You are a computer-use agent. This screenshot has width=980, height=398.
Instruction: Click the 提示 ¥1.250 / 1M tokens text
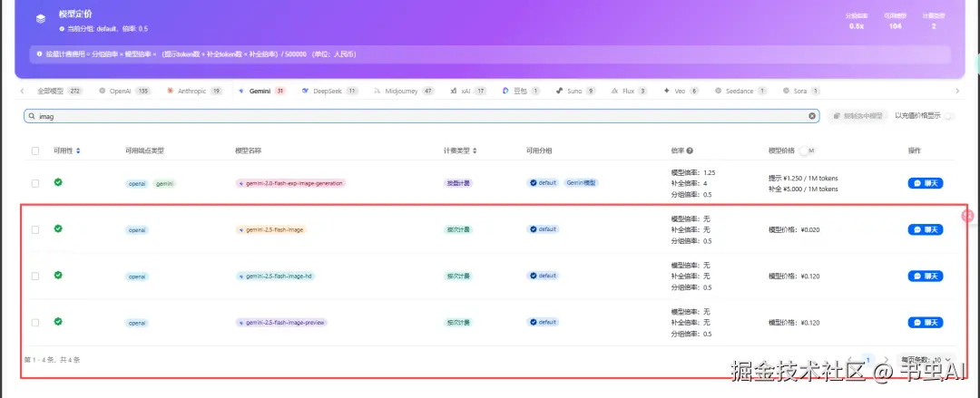pyautogui.click(x=803, y=178)
